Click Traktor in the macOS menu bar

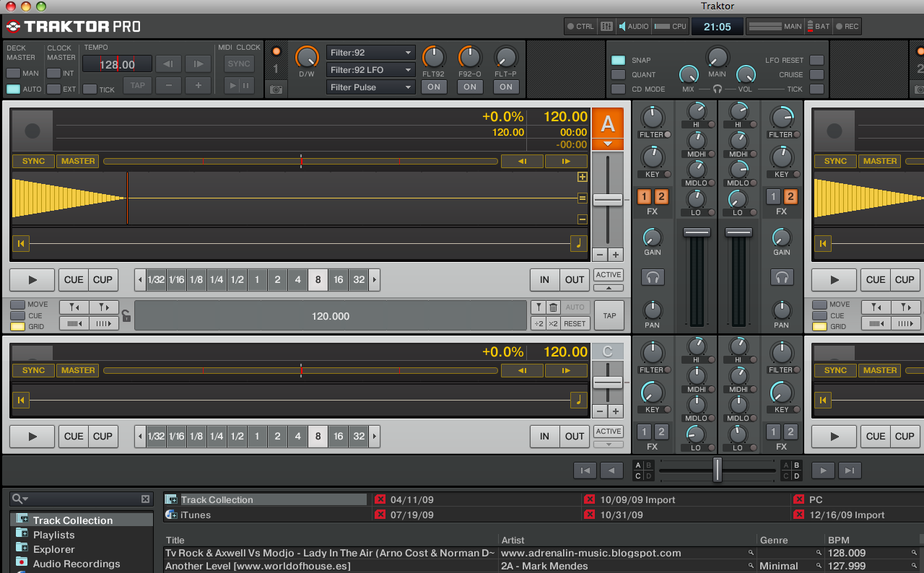pyautogui.click(x=717, y=6)
